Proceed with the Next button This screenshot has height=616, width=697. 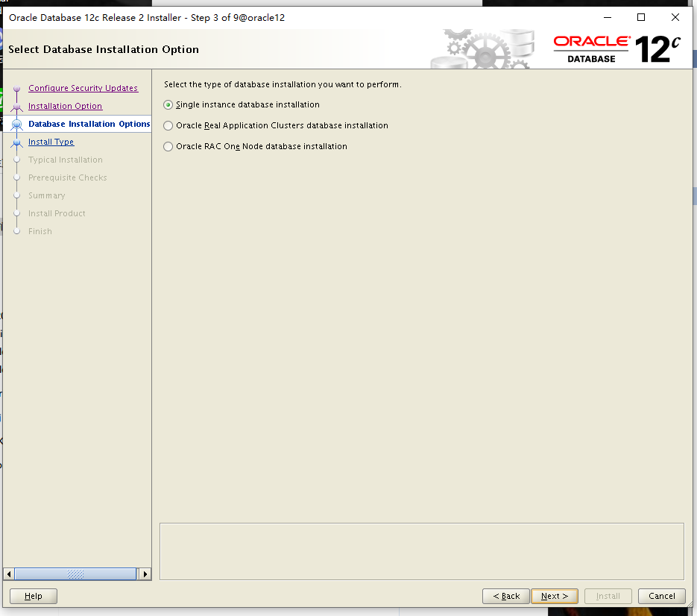click(555, 596)
